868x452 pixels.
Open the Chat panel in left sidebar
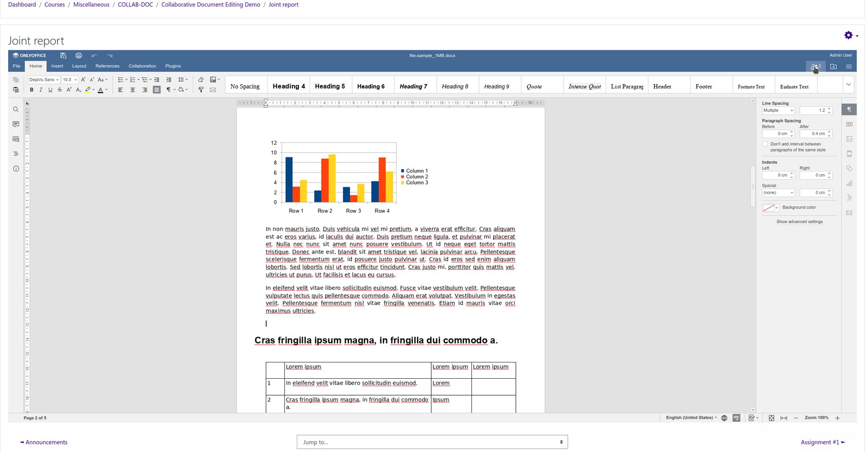coord(16,139)
